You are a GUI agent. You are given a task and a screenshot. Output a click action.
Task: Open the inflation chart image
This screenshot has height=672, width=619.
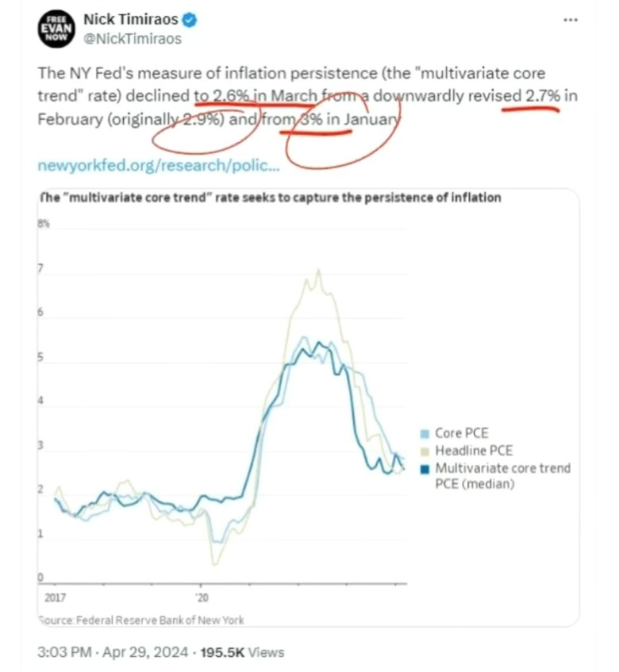click(308, 407)
